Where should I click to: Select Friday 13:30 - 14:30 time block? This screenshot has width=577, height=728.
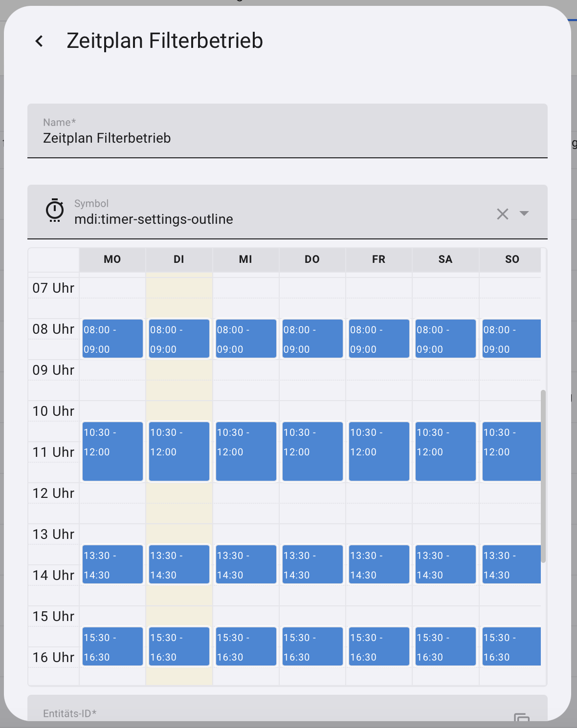tap(379, 564)
